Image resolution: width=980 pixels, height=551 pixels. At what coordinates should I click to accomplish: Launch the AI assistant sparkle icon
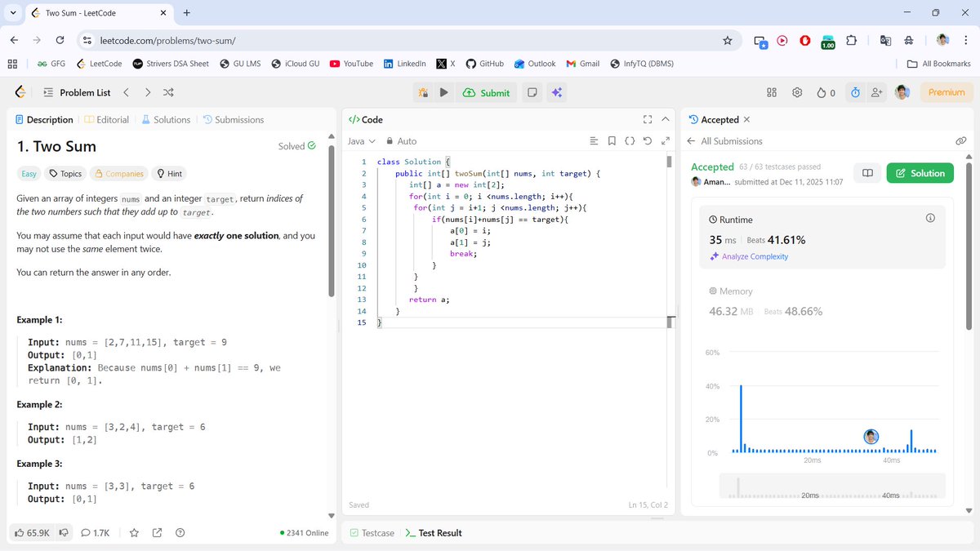pos(556,92)
